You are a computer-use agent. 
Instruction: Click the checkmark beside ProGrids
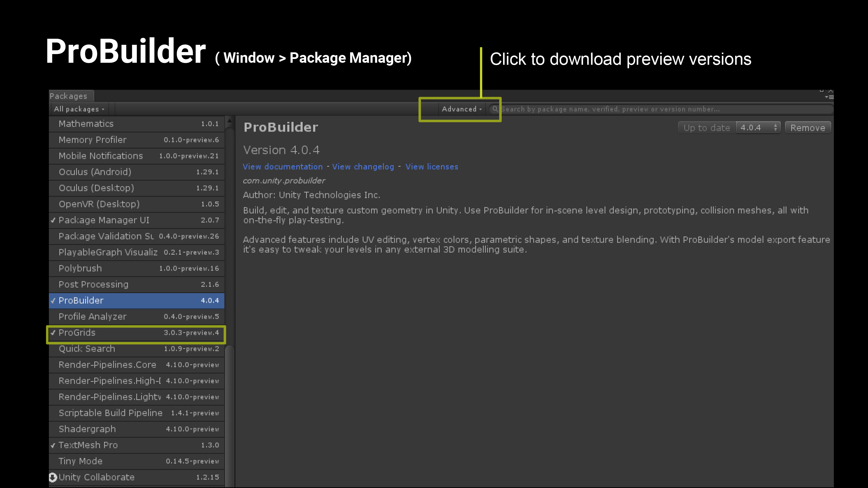click(53, 333)
